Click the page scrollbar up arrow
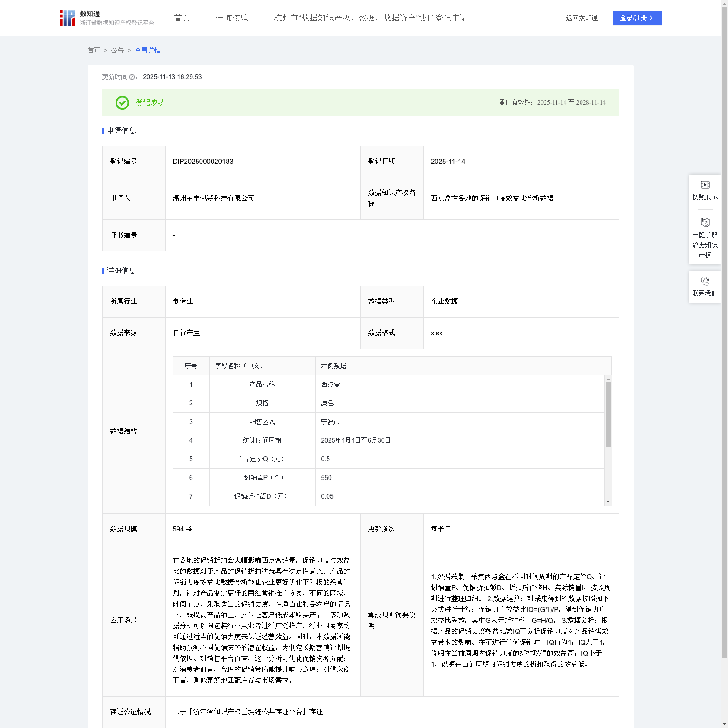The height and width of the screenshot is (728, 728). click(x=724, y=3)
